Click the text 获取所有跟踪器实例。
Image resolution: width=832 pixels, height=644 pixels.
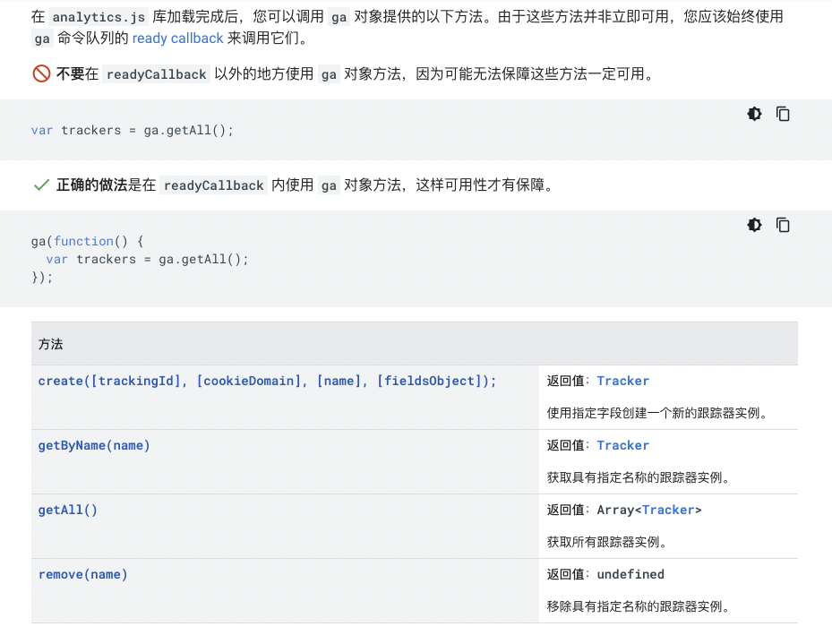tap(608, 542)
